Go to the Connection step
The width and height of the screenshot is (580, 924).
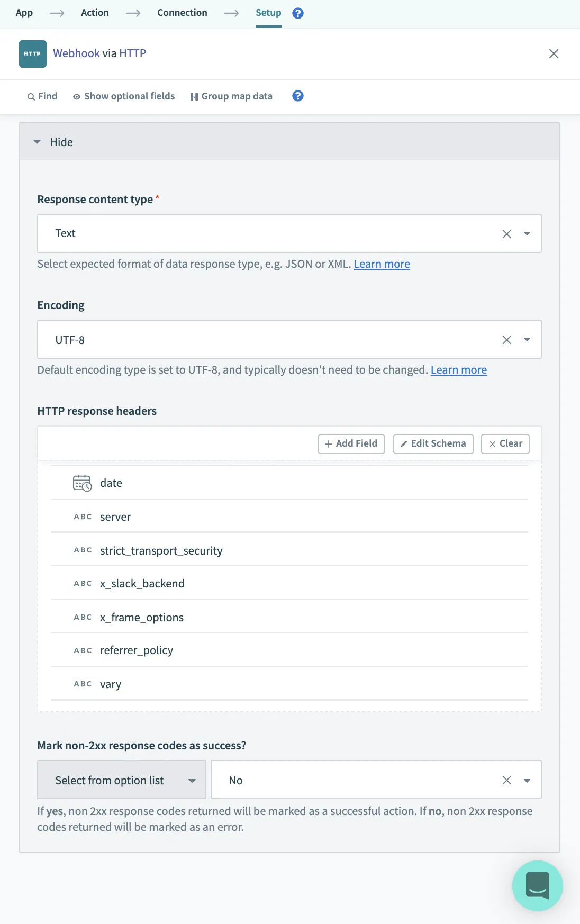tap(182, 13)
